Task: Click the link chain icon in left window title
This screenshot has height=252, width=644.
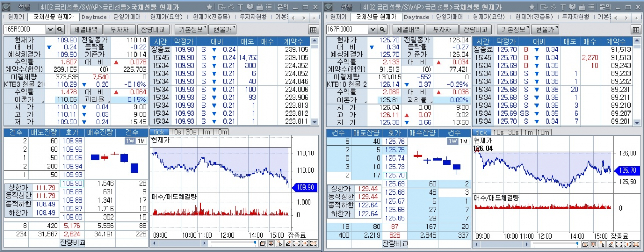Action: pos(231,7)
